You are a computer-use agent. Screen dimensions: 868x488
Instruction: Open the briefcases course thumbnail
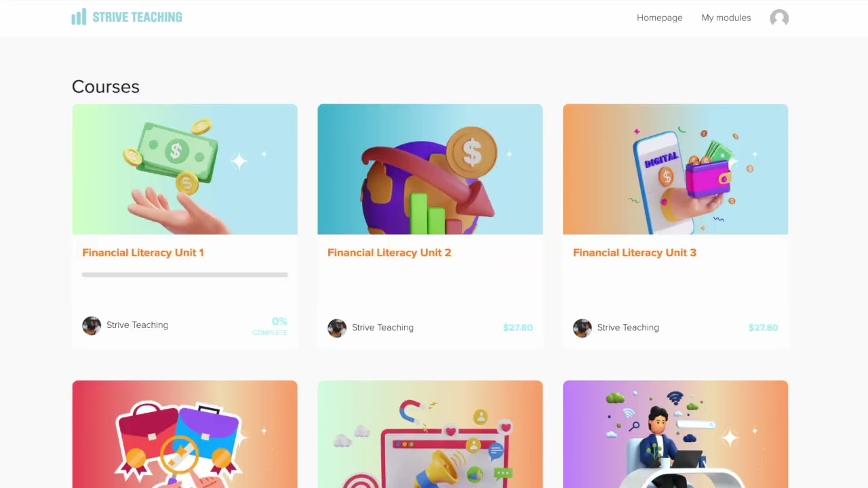click(x=184, y=434)
